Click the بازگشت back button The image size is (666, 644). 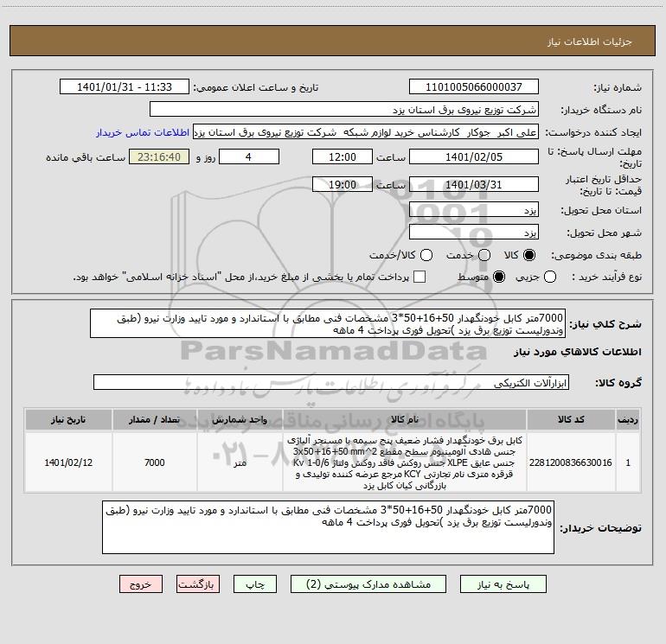click(198, 584)
